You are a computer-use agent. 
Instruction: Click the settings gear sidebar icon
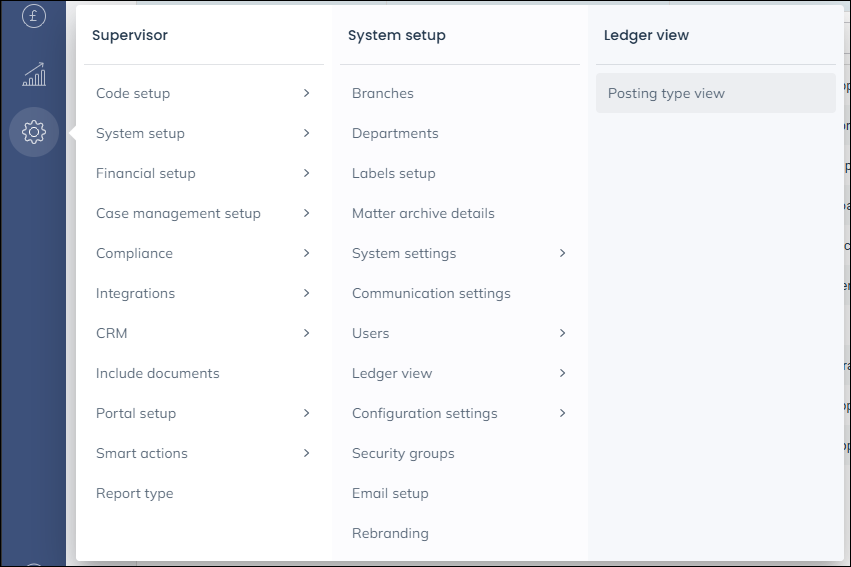click(34, 132)
